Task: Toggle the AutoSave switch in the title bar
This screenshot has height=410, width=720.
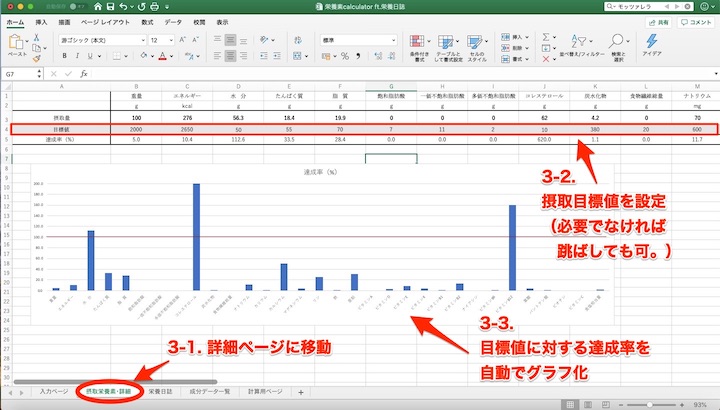Action: 79,6
